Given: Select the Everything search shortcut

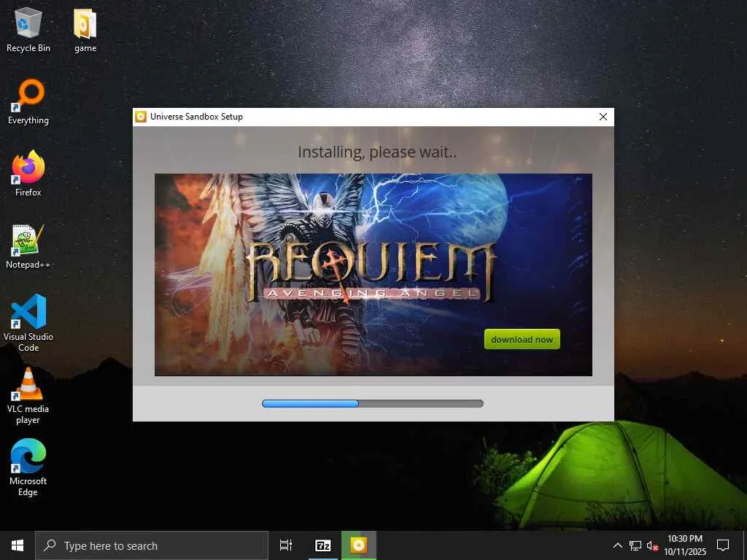Looking at the screenshot, I should click(28, 102).
